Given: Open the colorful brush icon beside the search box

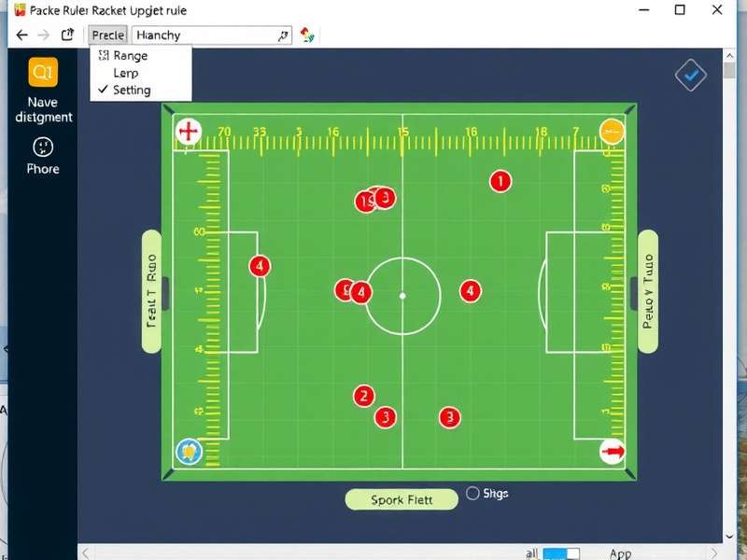Looking at the screenshot, I should 306,35.
